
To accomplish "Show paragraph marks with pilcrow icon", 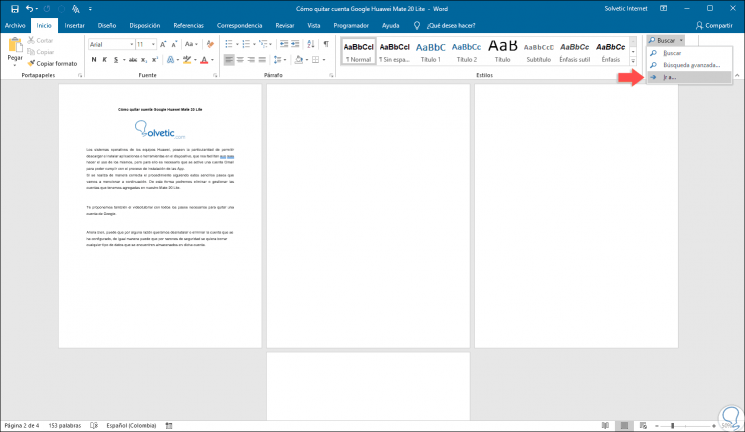I will [x=326, y=44].
